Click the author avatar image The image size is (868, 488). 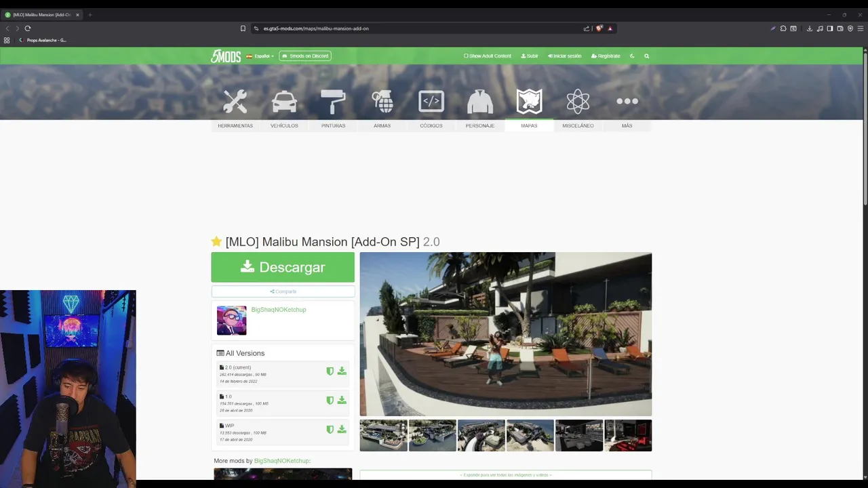(231, 321)
